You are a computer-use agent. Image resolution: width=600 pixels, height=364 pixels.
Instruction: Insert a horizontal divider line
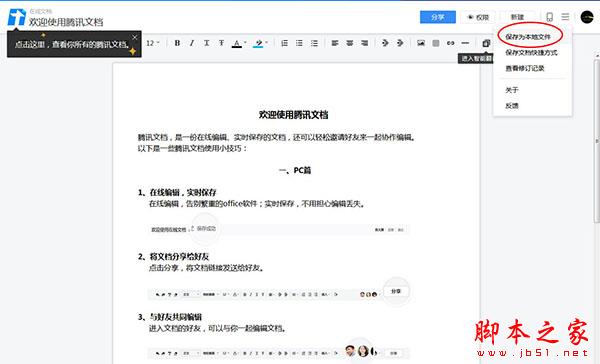pos(465,43)
